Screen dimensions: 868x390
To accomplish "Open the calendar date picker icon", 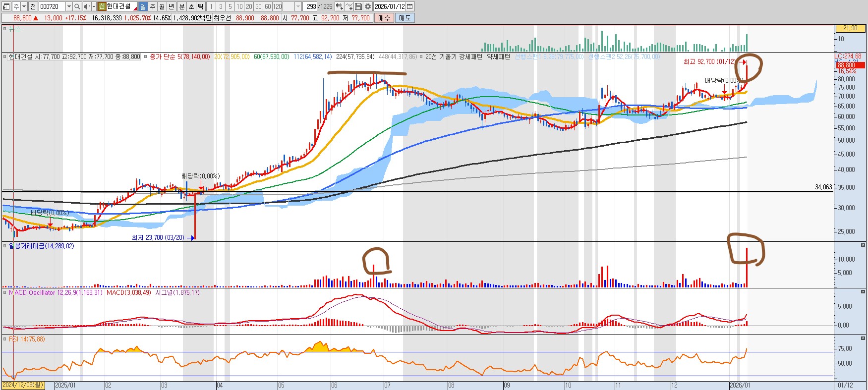I will pos(409,6).
